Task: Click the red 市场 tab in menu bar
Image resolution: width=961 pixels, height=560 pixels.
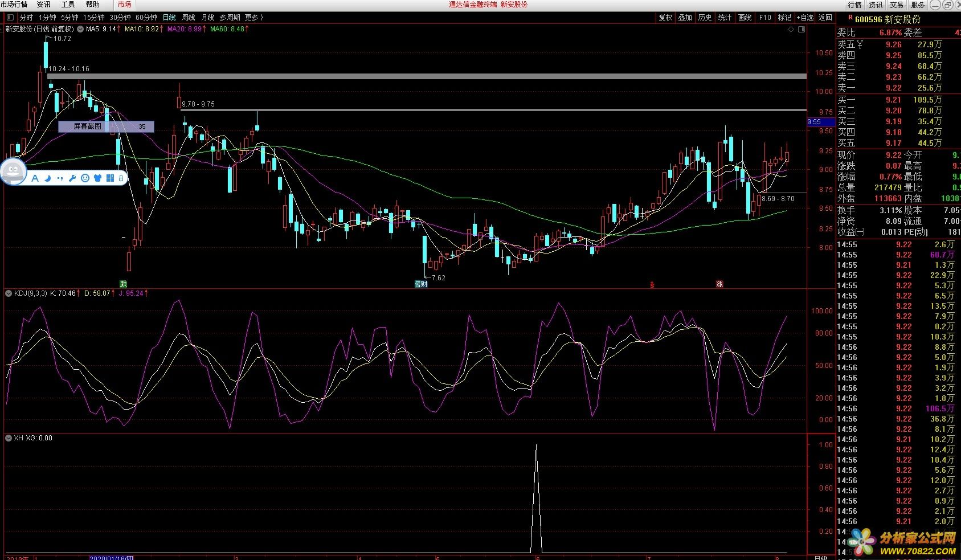Action: (x=125, y=5)
